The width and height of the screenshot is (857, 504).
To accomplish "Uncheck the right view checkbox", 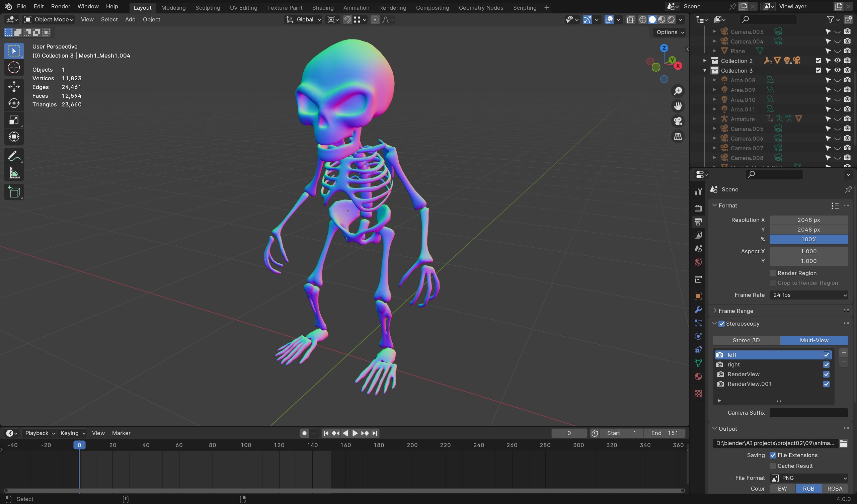I will [x=826, y=364].
